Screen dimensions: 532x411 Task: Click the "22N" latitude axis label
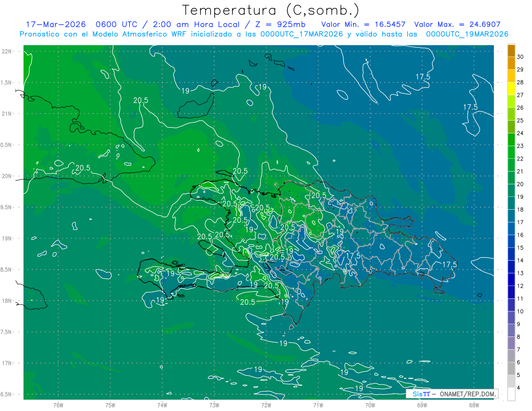[x=7, y=51]
